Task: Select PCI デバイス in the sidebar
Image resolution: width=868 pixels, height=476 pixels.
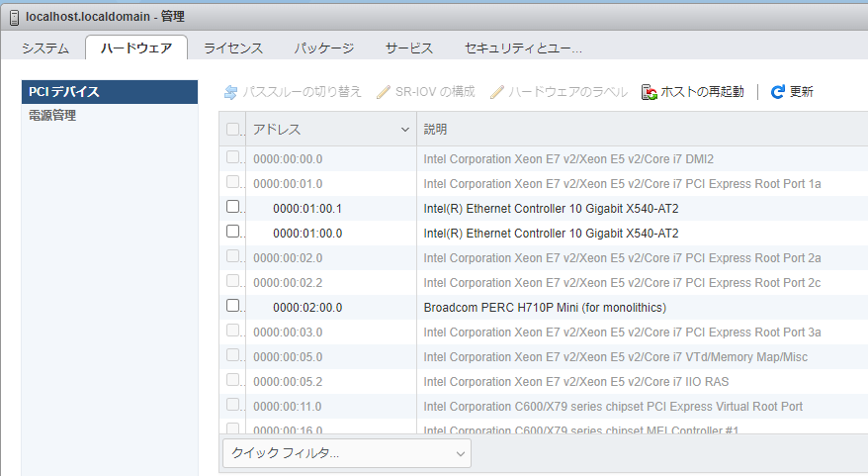Action: click(x=64, y=92)
